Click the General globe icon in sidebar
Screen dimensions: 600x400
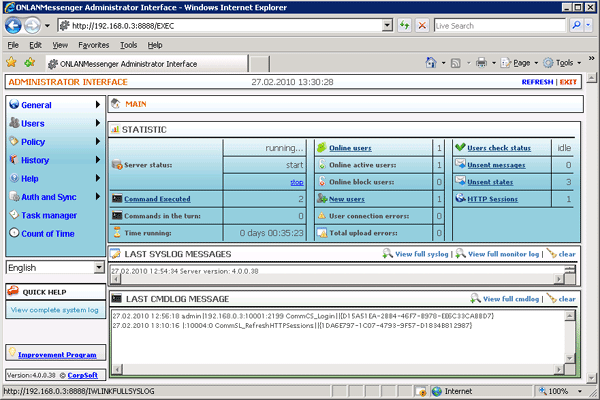pyautogui.click(x=14, y=104)
